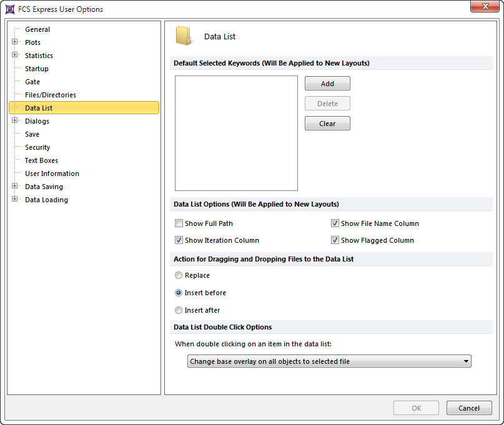Go to the Security settings
Viewport: 504px width, 425px height.
tap(37, 147)
